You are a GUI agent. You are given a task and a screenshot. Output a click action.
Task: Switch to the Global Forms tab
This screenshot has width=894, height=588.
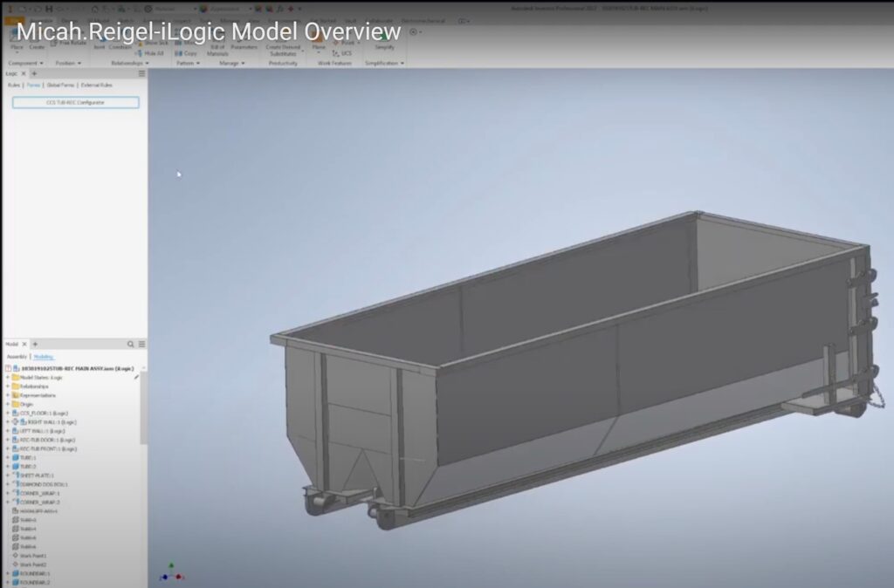(x=60, y=85)
